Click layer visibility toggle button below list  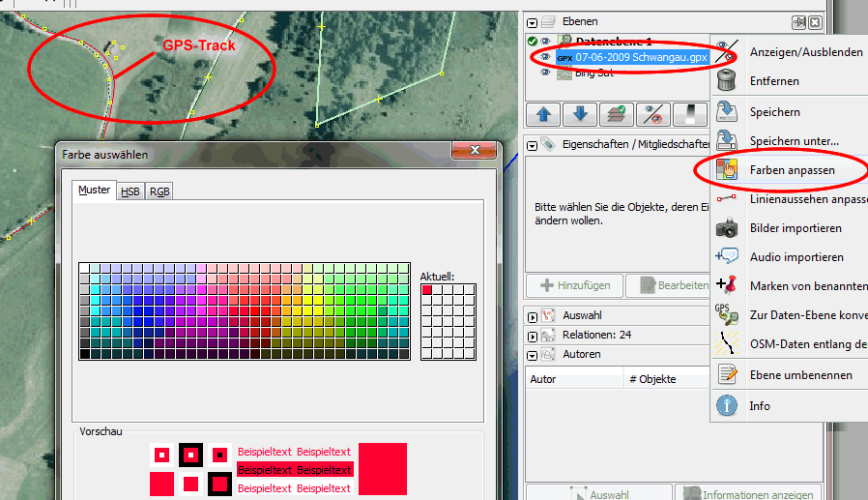[x=655, y=114]
